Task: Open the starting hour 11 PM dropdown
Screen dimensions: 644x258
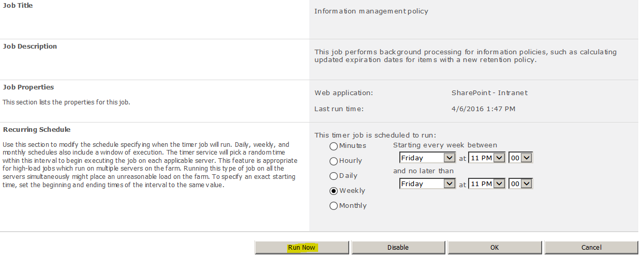Action: pos(487,158)
